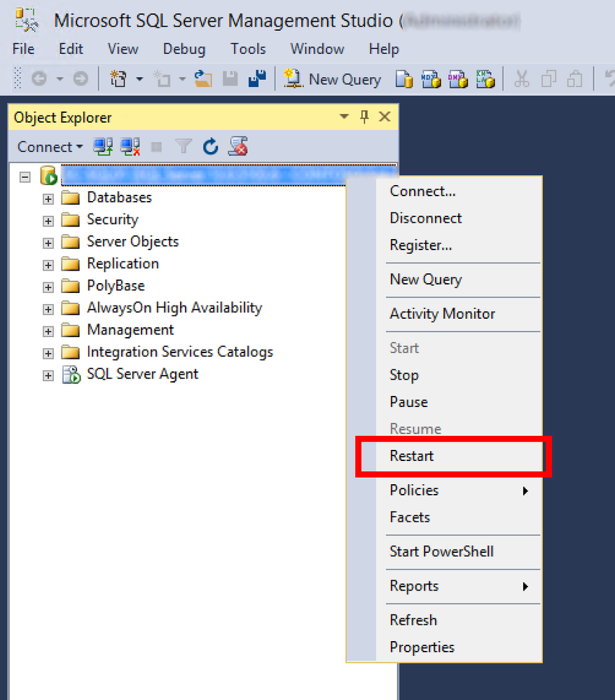Image resolution: width=615 pixels, height=700 pixels.
Task: Expand the PolyBase folder
Action: (x=48, y=287)
